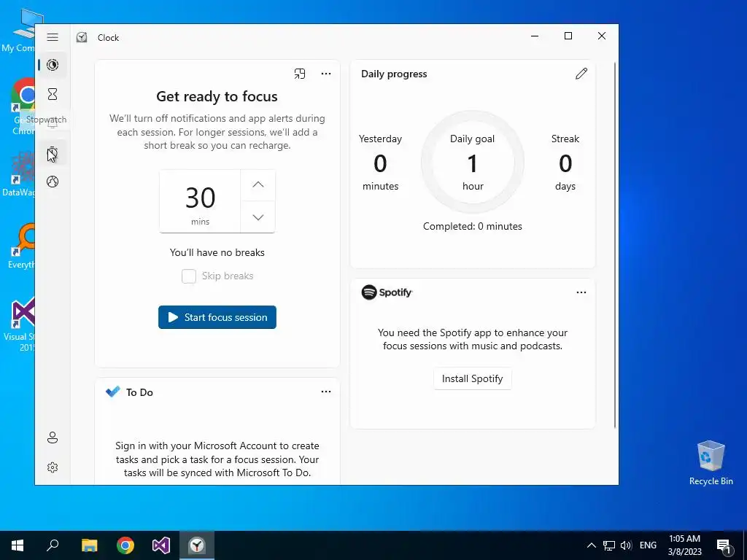Click the "Yesterday" label
The image size is (747, 560).
[x=380, y=139]
